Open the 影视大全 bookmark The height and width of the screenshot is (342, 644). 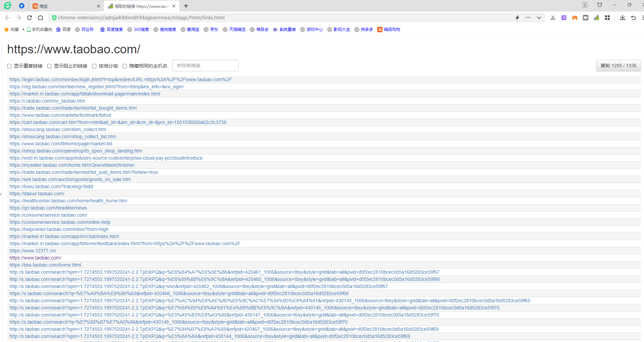pyautogui.click(x=338, y=30)
